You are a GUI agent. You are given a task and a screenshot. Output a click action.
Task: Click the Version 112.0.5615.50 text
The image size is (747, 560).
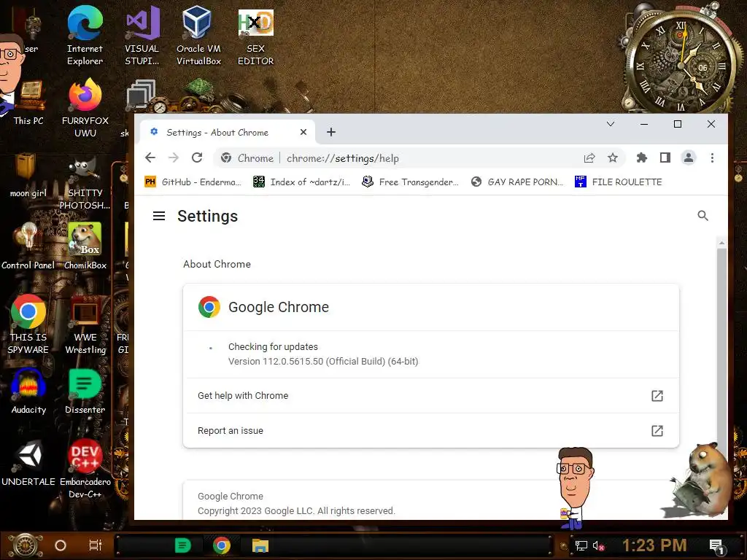coord(323,362)
